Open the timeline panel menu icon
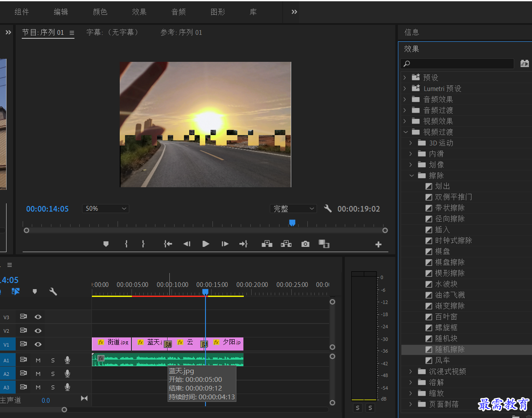This screenshot has height=418, width=532. point(10,265)
